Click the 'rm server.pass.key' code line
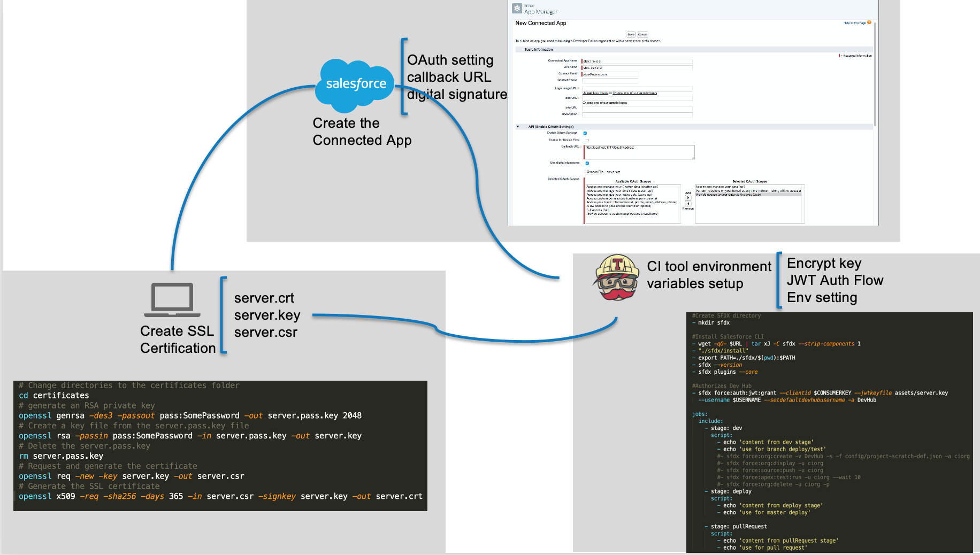The height and width of the screenshot is (555, 980). 61,456
